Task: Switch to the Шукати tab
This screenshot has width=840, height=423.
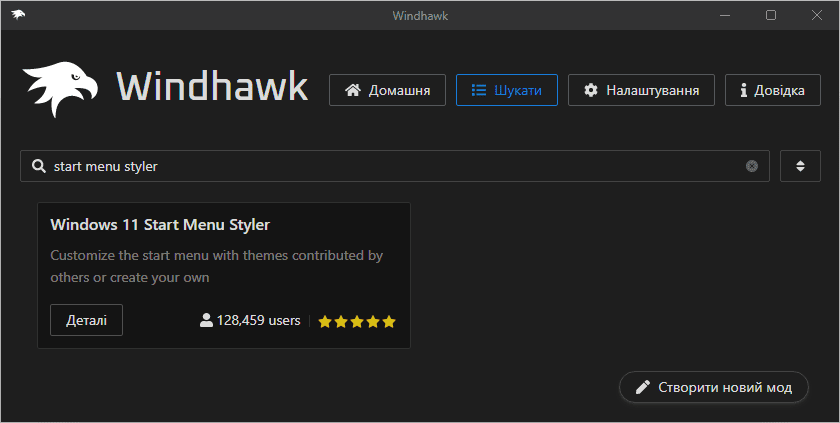Action: 506,90
